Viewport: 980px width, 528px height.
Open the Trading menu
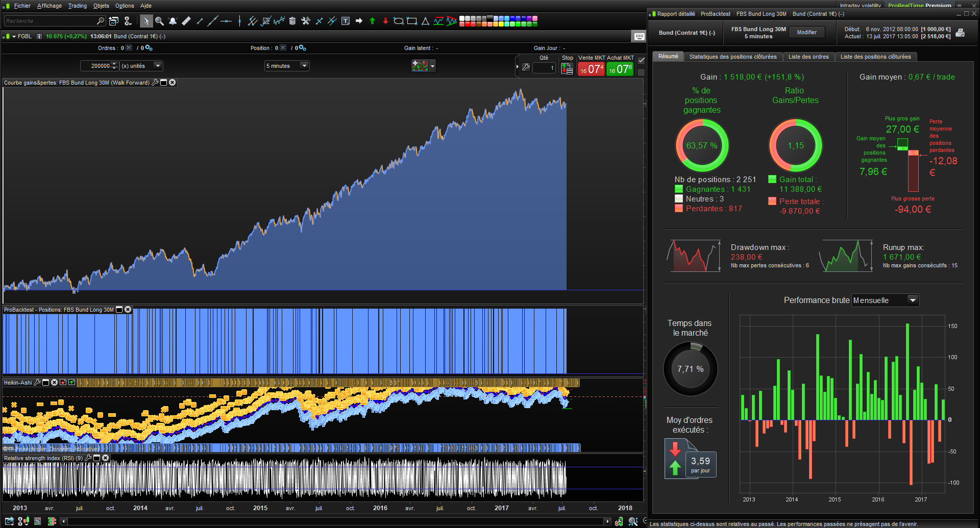pyautogui.click(x=77, y=6)
